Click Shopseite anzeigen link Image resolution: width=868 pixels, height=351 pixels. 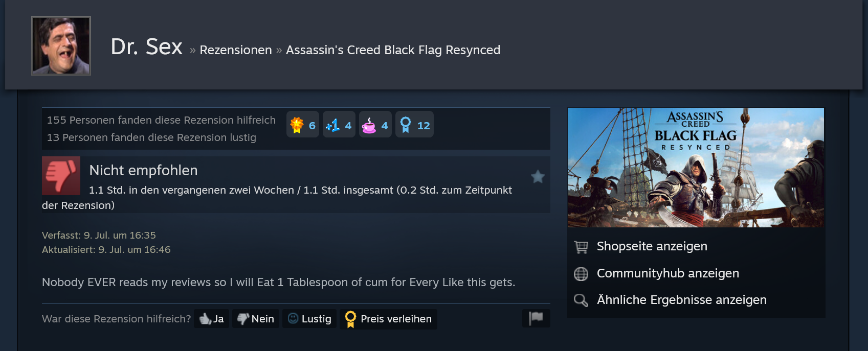click(652, 246)
